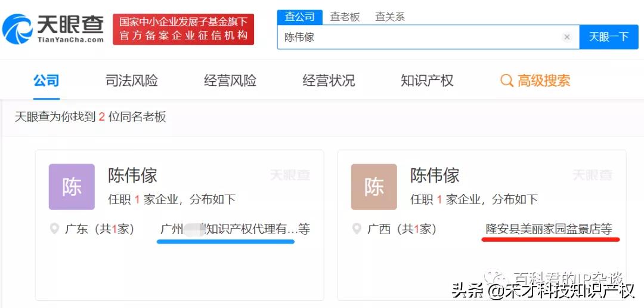
Task: Click the 高级搜索 link text
Action: 544,81
